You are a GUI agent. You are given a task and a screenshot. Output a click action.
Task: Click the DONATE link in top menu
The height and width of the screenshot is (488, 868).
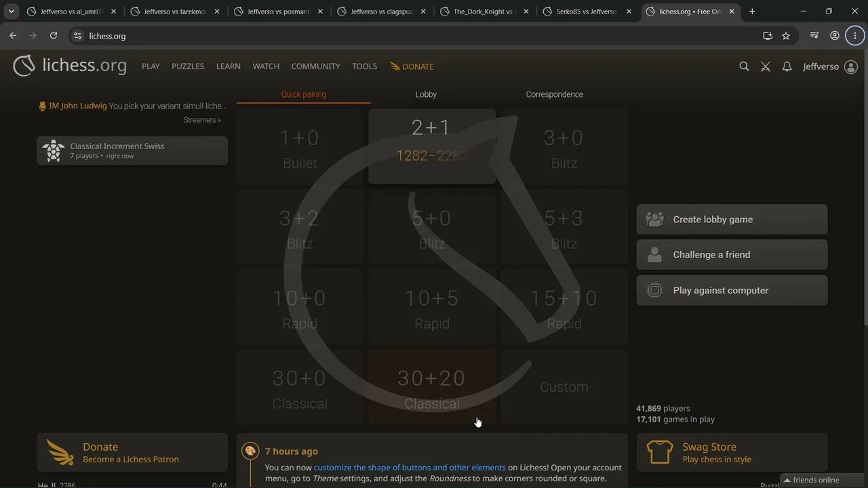(x=412, y=66)
